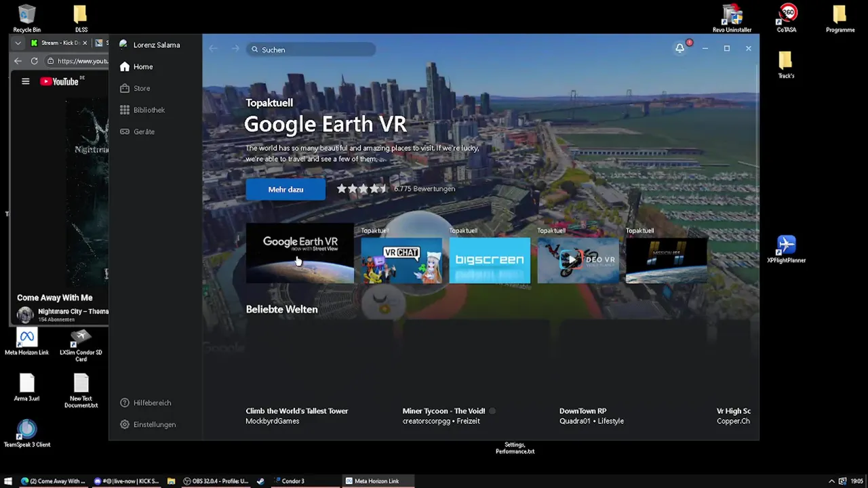
Task: Reload the browser page
Action: pos(35,61)
